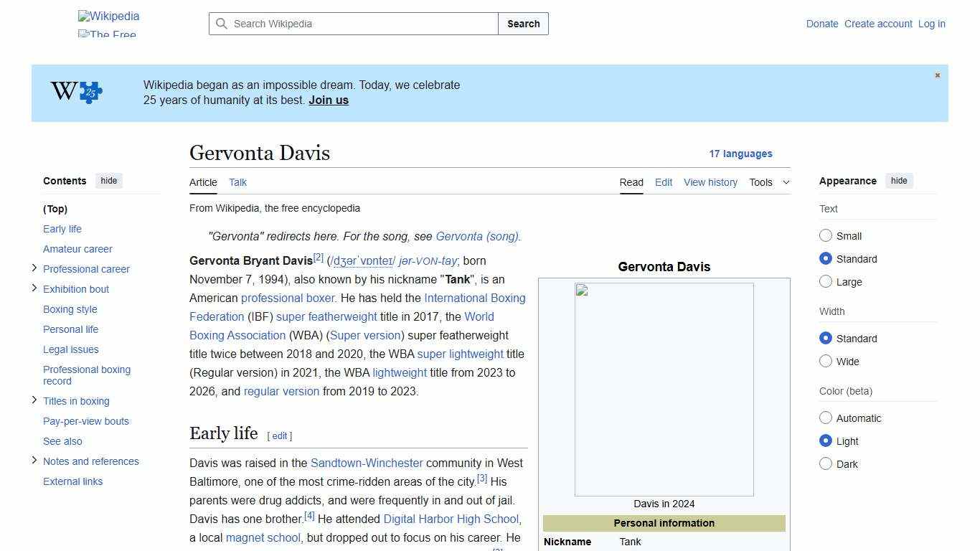Click reference note [2] after Davis's name
This screenshot has height=551, width=980.
point(318,256)
